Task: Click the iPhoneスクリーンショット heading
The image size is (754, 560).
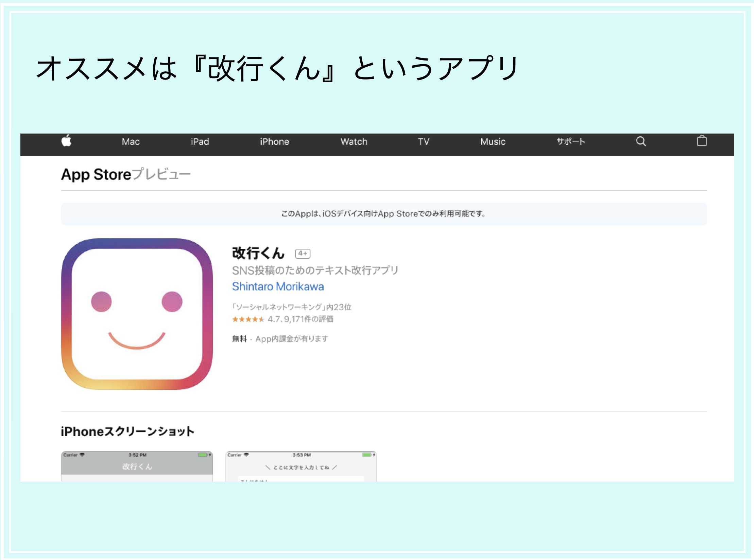Action: coord(127,432)
